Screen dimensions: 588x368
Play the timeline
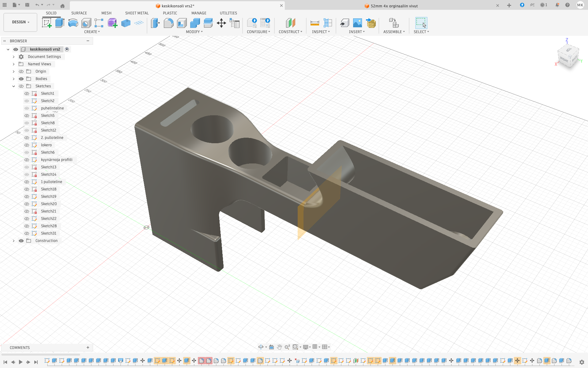(x=21, y=362)
